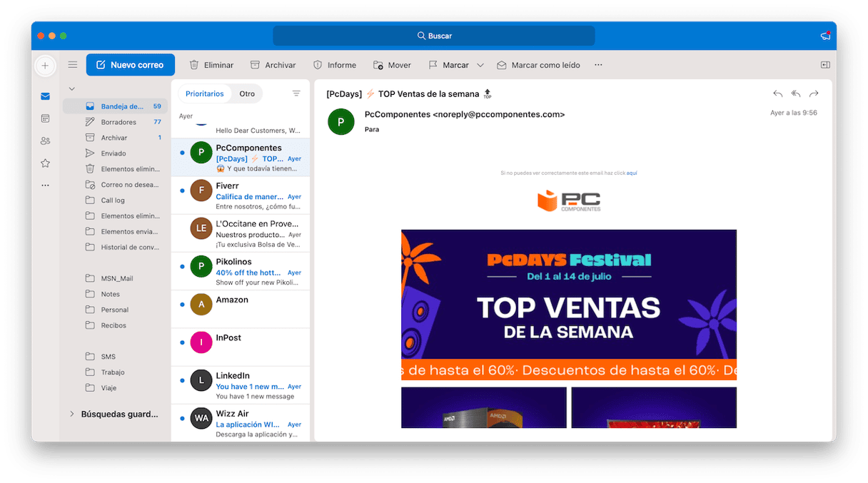Open the PcComponentes email in the list

tap(241, 158)
